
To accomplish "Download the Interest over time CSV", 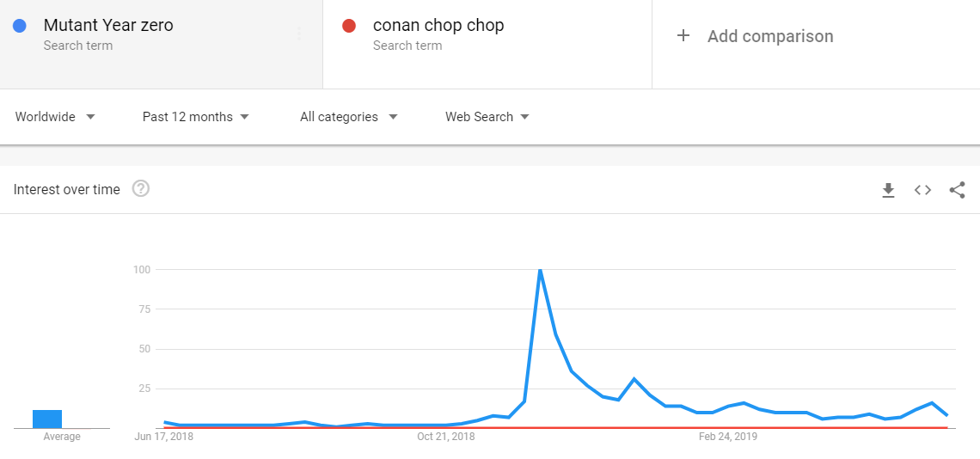I will tap(888, 190).
